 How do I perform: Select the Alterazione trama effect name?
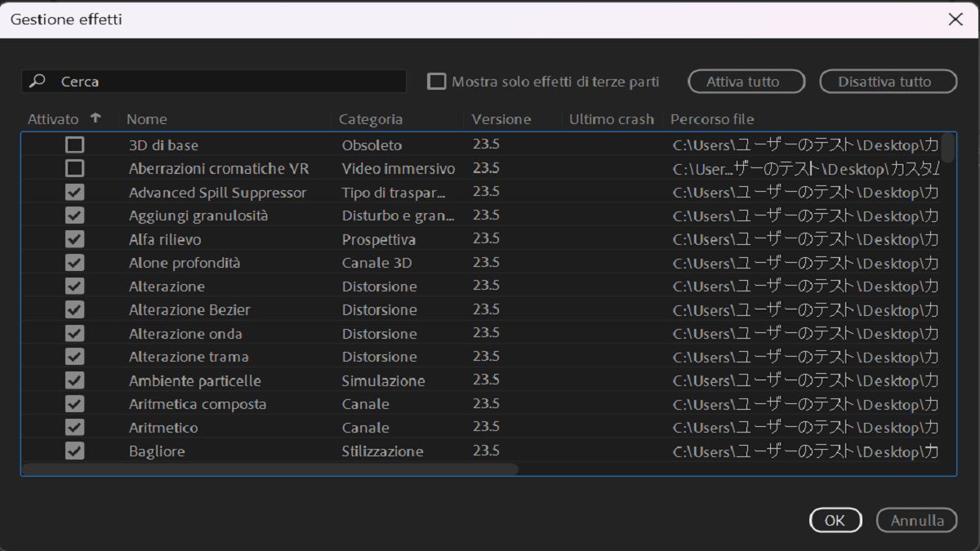point(189,357)
